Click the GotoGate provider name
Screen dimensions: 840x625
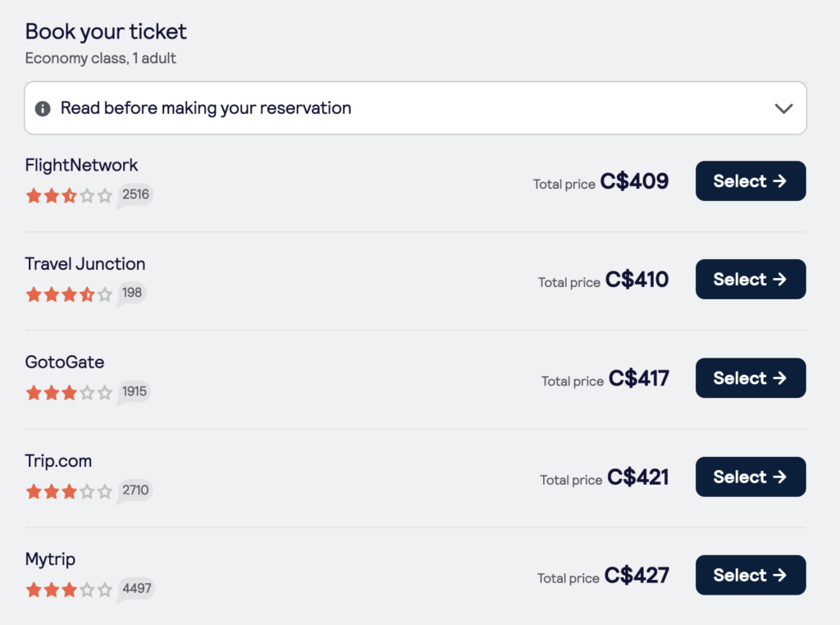64,362
